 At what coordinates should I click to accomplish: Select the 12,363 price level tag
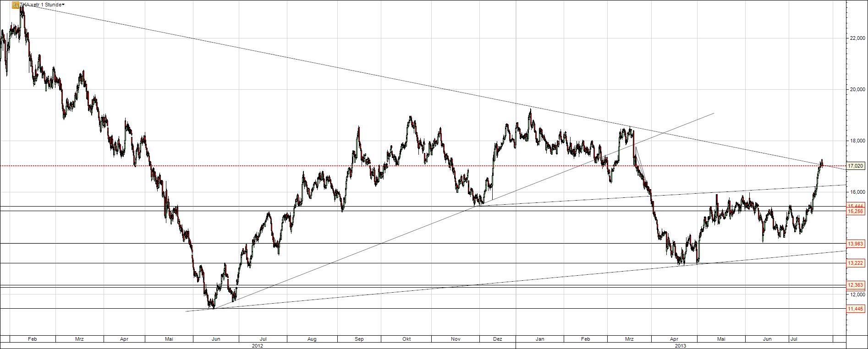(856, 285)
